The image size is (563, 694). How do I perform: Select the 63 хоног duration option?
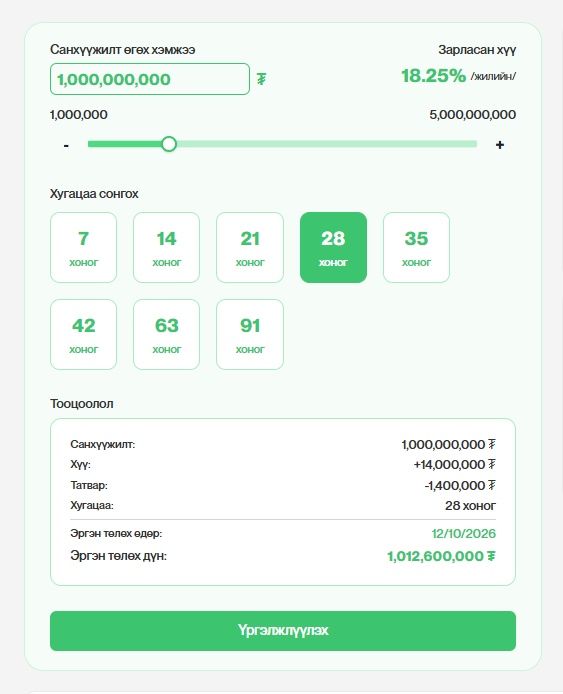click(x=166, y=335)
